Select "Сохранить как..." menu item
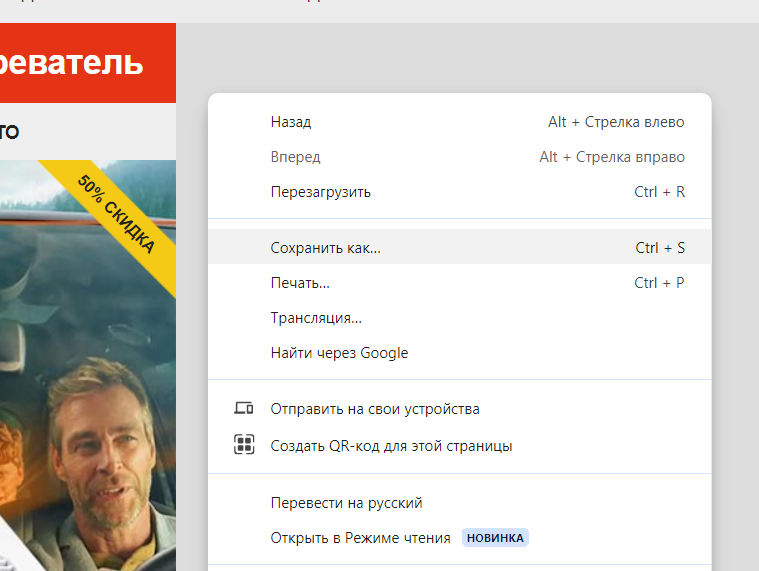Image resolution: width=759 pixels, height=571 pixels. 459,247
